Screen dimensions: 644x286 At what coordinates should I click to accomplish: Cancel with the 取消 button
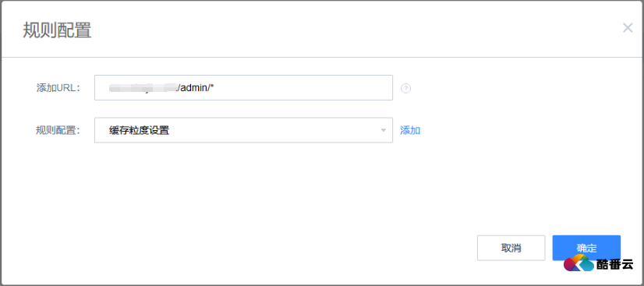[x=511, y=248]
